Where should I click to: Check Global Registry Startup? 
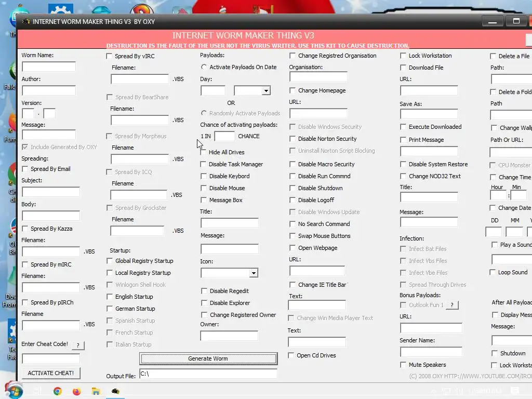point(109,261)
